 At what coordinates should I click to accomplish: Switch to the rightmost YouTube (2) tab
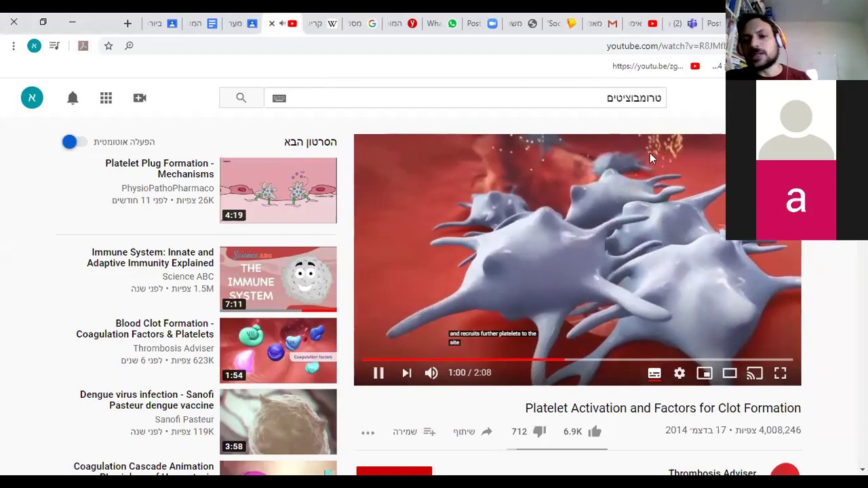click(643, 24)
